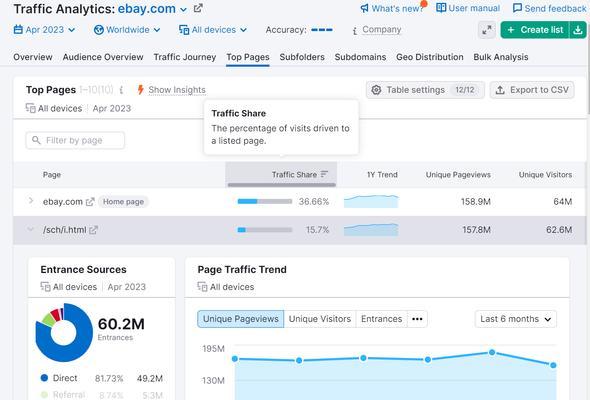Click the /sch/i.html 1Y trend sparkline
The height and width of the screenshot is (400, 590).
tap(371, 230)
